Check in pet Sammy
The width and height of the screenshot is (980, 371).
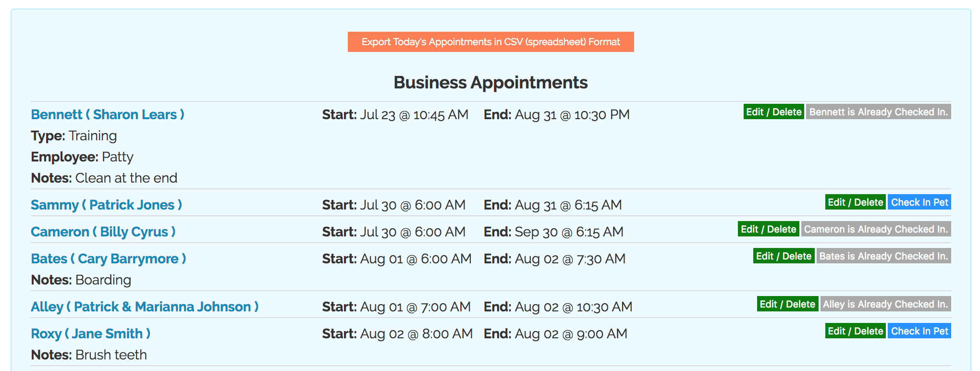[x=919, y=202]
